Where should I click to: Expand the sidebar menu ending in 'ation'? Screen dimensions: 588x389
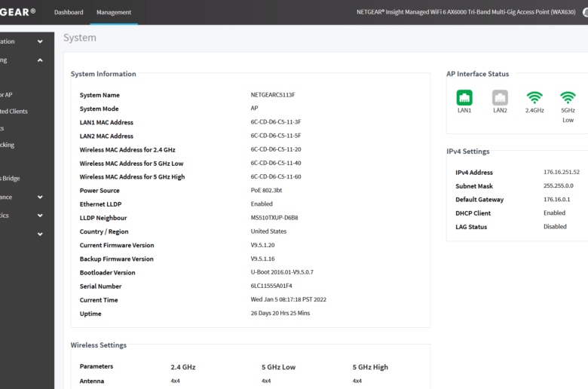click(x=40, y=41)
